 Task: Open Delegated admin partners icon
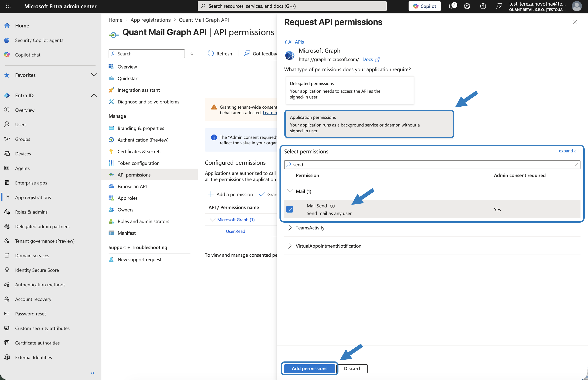(x=7, y=226)
